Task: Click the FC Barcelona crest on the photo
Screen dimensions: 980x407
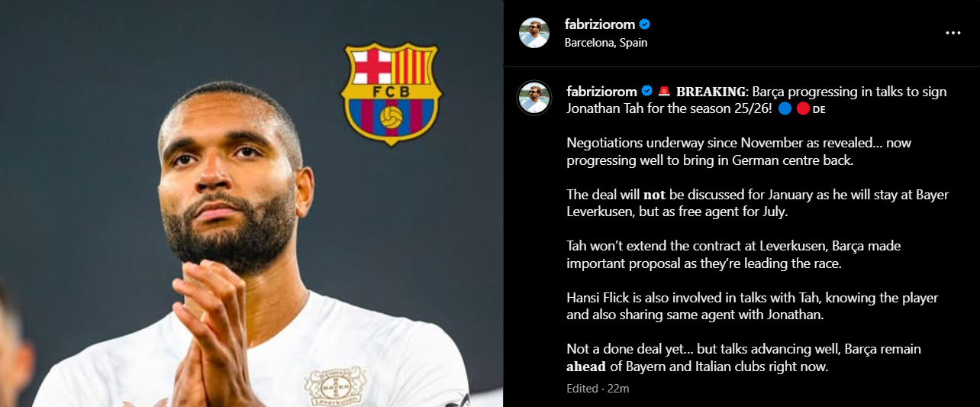Action: coord(391,93)
